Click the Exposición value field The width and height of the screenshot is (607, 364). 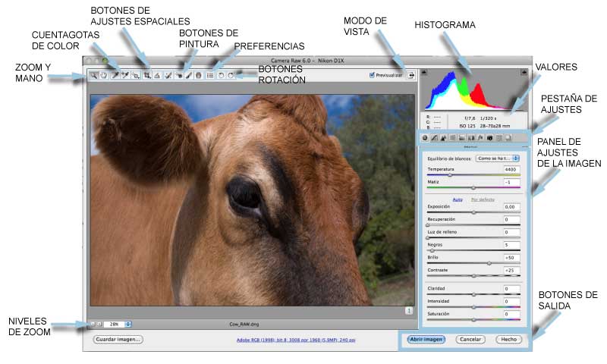click(x=511, y=207)
